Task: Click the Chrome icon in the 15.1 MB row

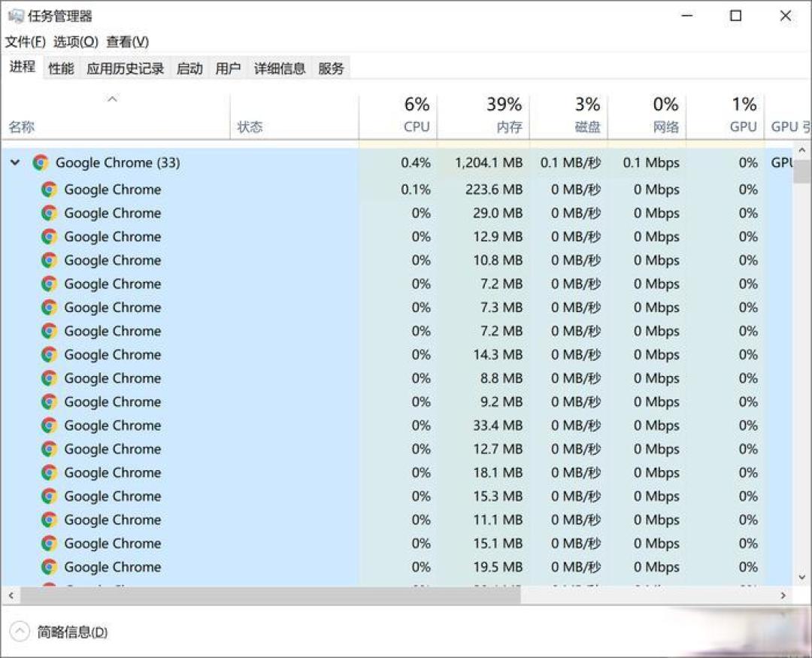Action: click(x=49, y=543)
